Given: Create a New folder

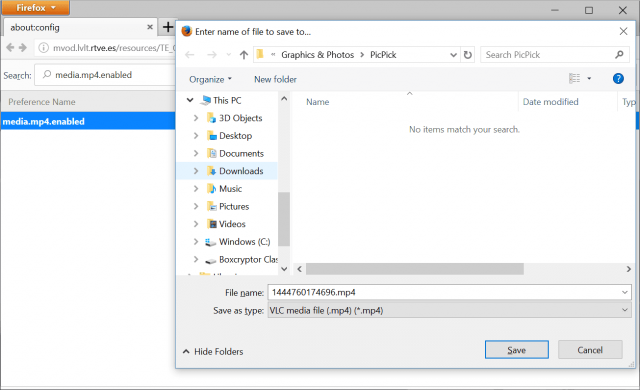Looking at the screenshot, I should pyautogui.click(x=275, y=79).
